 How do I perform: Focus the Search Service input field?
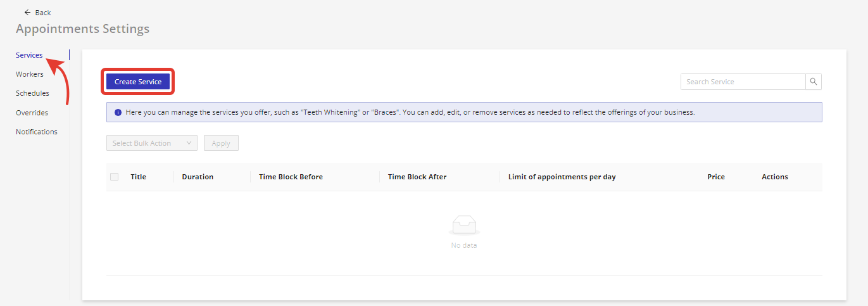tap(743, 82)
